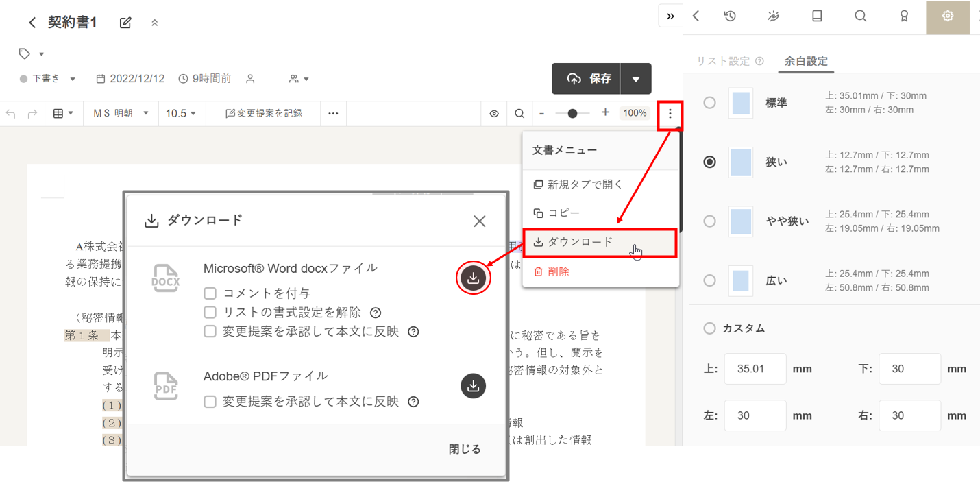The image size is (980, 484).
Task: Switch to the リスト設定 tab
Action: (723, 61)
